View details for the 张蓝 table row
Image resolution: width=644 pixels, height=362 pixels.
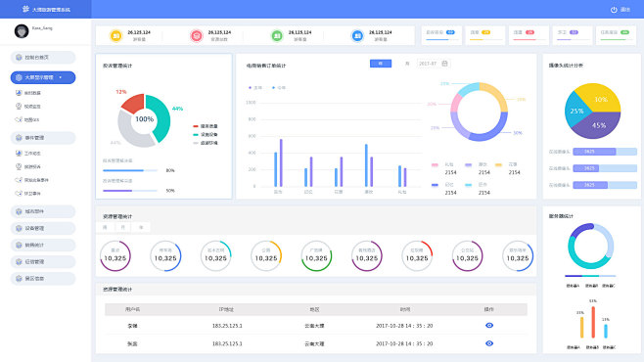click(489, 343)
